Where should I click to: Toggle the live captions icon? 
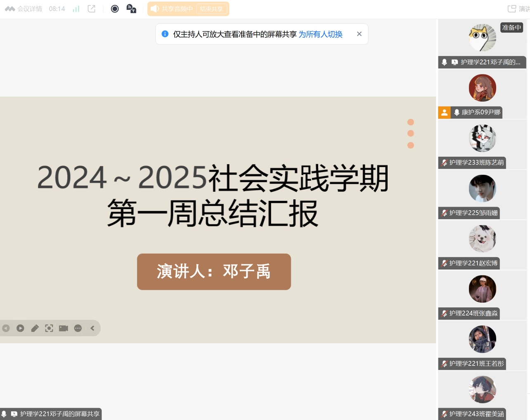131,9
